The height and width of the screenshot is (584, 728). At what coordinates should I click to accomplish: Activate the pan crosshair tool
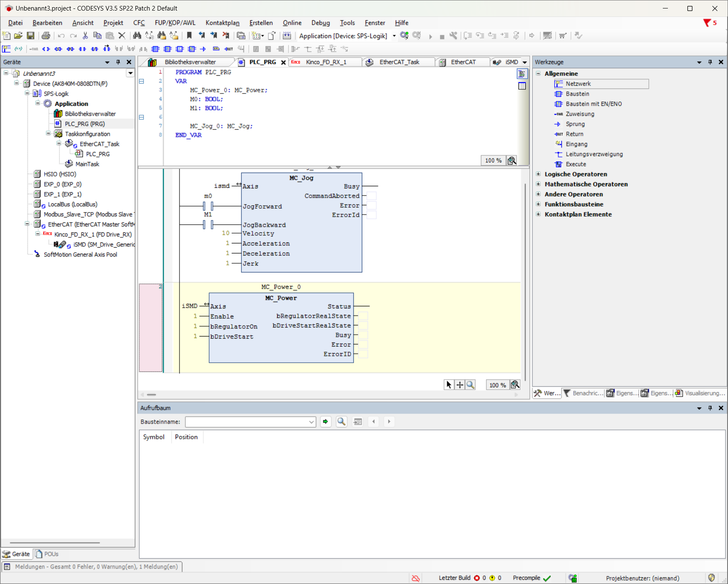[460, 385]
